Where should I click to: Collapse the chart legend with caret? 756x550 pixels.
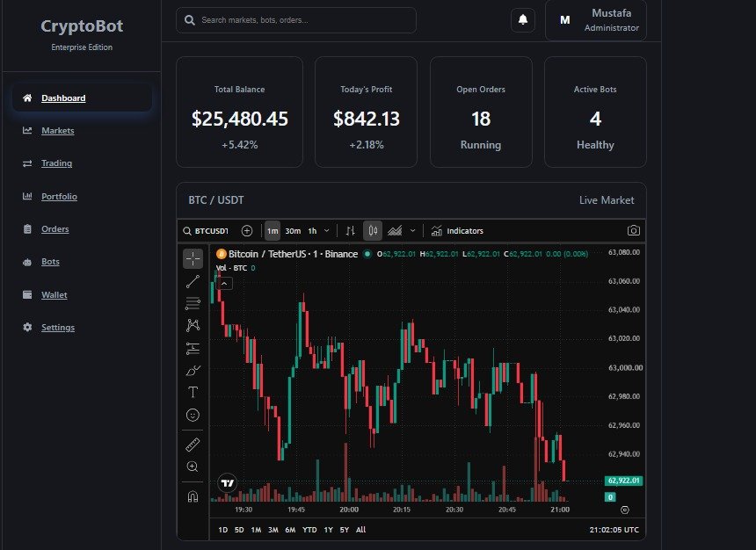224,284
